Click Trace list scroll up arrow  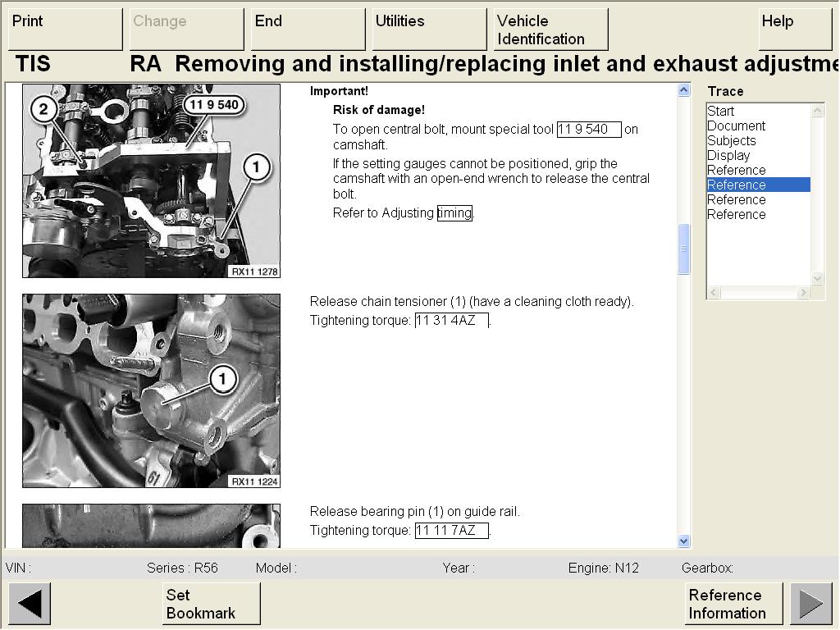click(817, 110)
